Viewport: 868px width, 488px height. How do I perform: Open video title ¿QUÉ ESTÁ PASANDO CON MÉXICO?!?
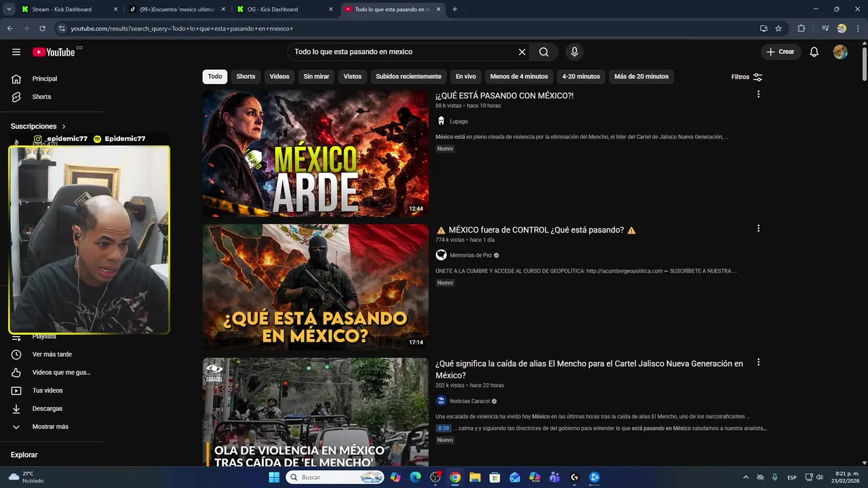point(505,96)
